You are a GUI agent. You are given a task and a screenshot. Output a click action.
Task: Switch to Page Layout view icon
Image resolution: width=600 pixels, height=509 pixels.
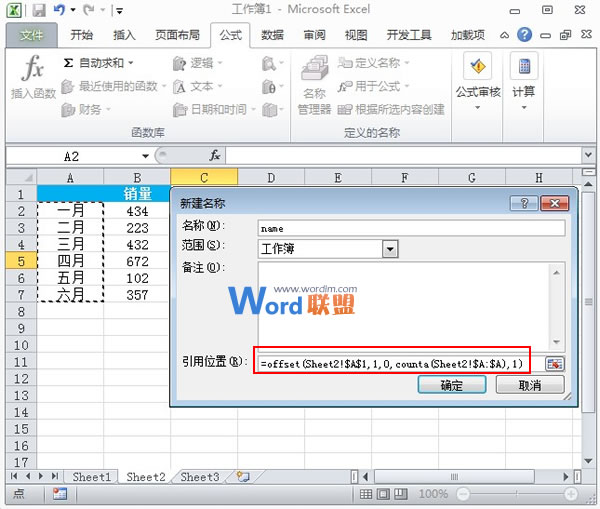pyautogui.click(x=383, y=494)
